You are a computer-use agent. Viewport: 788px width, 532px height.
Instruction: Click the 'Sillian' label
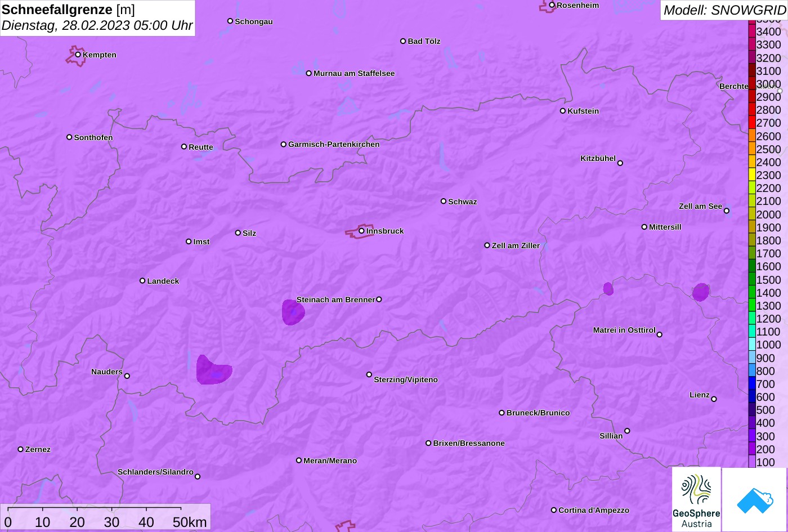[x=611, y=436]
